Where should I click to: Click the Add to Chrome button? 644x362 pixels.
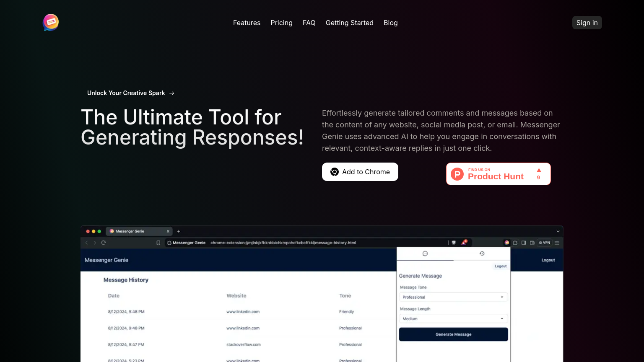coord(360,172)
